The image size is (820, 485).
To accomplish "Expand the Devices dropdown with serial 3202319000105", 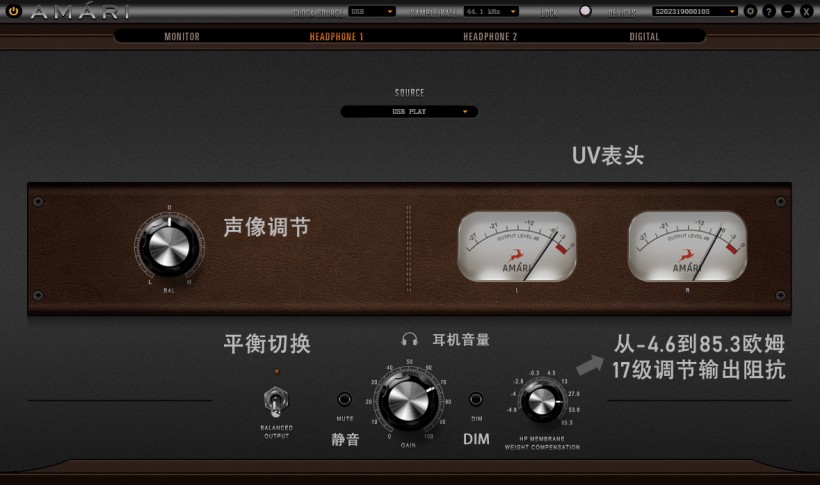I will tap(694, 12).
